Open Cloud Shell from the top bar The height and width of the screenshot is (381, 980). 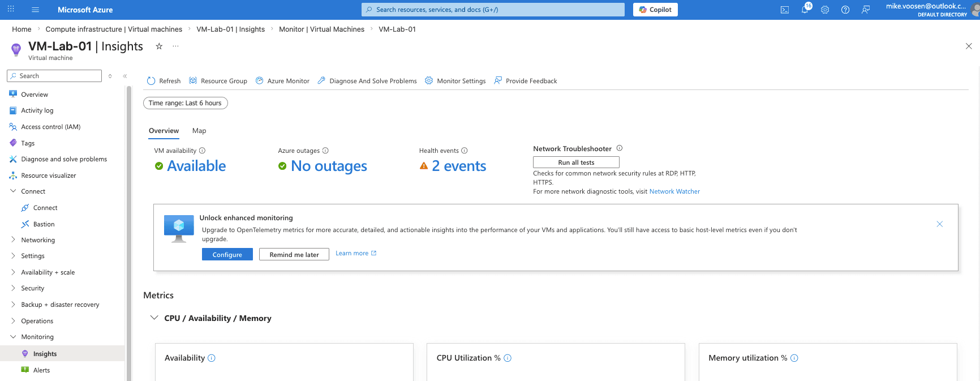tap(785, 10)
